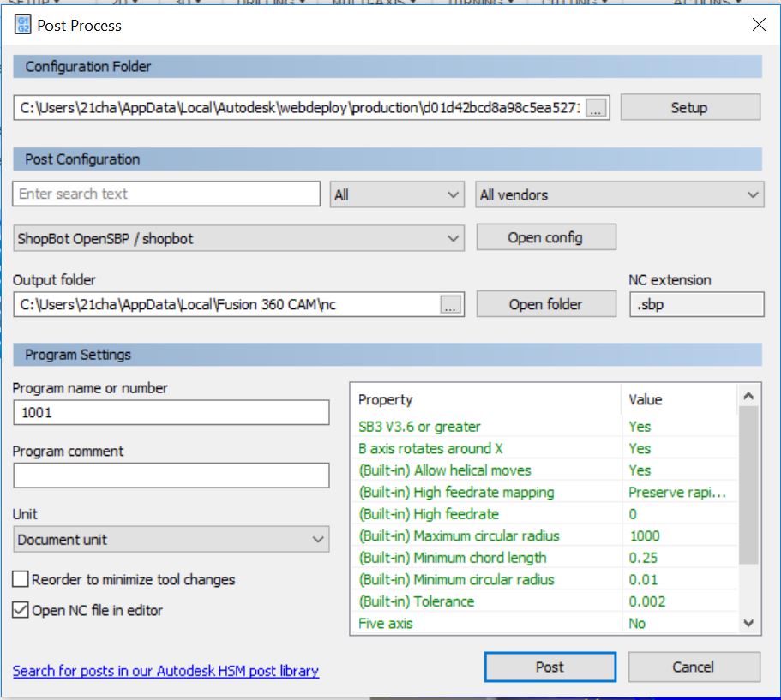Browse for the output folder location
The height and width of the screenshot is (700, 781).
click(450, 304)
